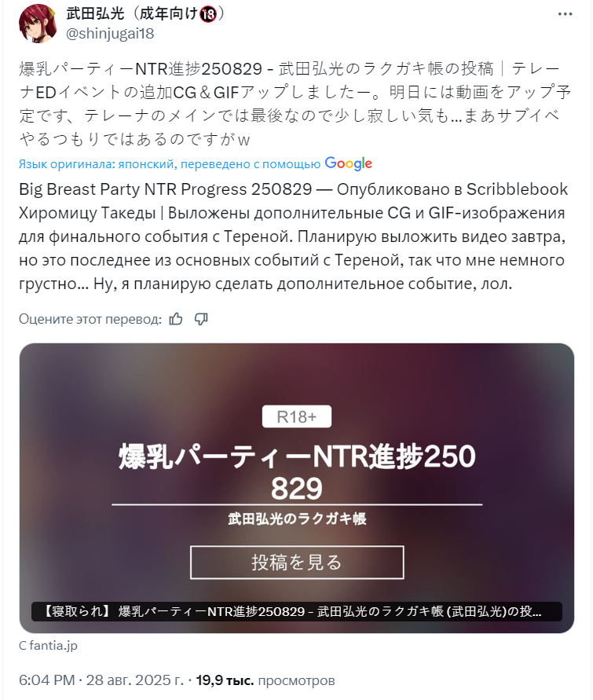This screenshot has height=700, width=593.
Task: Open the three-dot more options menu
Action: (x=565, y=14)
